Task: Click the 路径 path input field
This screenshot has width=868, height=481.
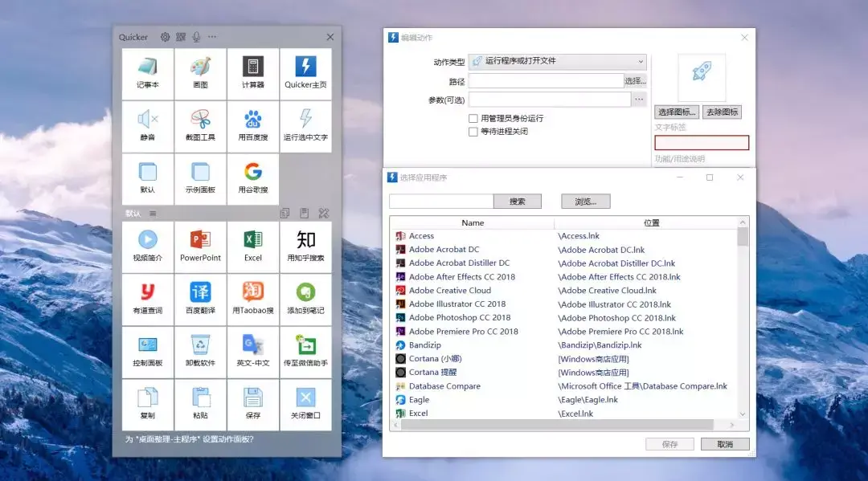Action: (x=546, y=81)
